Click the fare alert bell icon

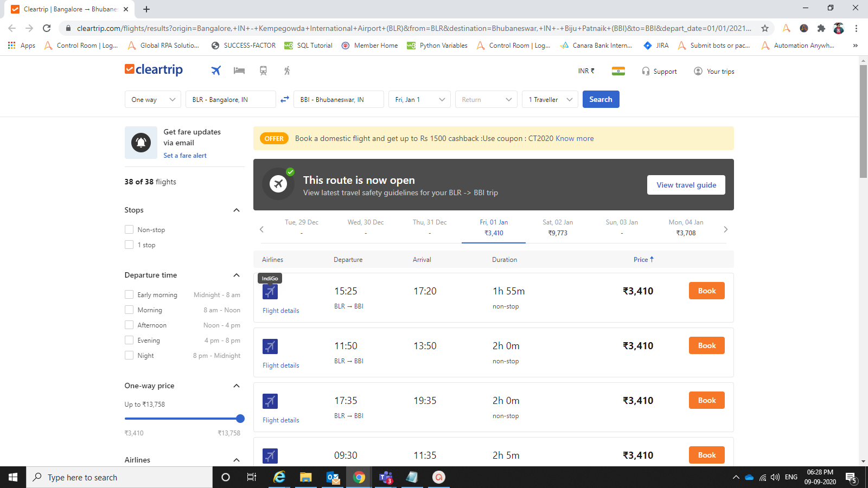coord(141,143)
